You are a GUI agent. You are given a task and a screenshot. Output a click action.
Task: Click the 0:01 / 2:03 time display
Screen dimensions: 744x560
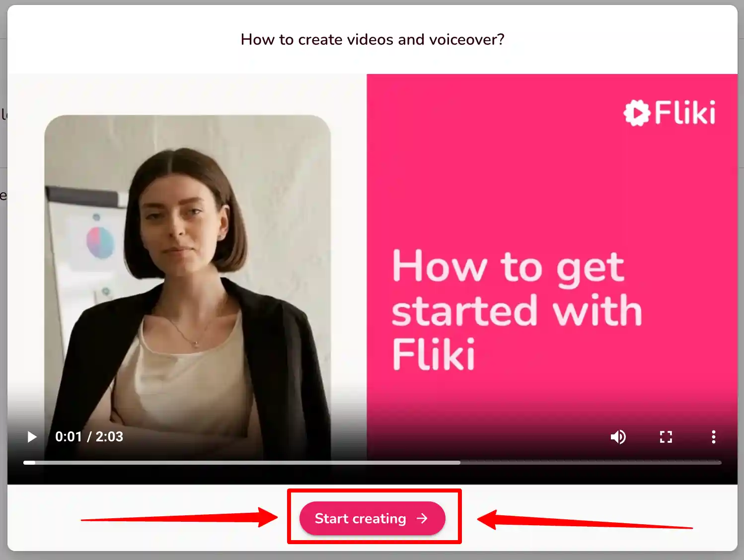(x=89, y=437)
